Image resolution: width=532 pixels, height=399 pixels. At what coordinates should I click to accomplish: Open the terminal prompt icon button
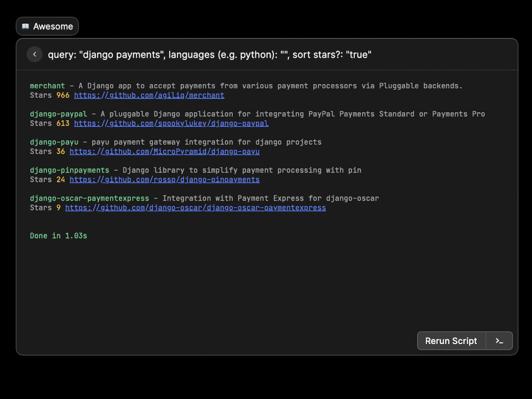[499, 341]
